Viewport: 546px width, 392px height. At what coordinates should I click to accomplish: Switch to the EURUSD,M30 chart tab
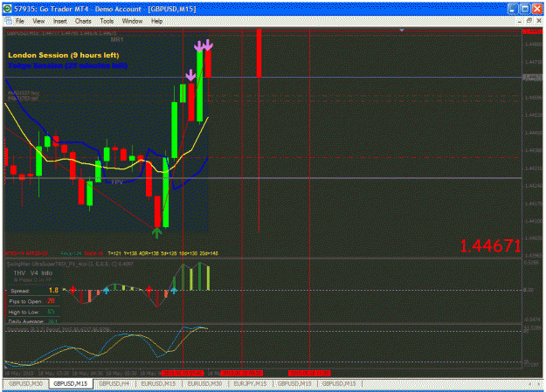pos(204,383)
